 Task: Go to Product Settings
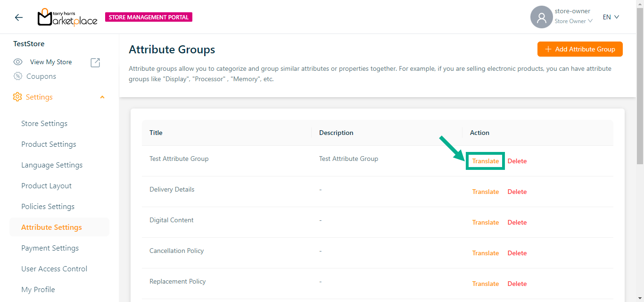tap(49, 144)
